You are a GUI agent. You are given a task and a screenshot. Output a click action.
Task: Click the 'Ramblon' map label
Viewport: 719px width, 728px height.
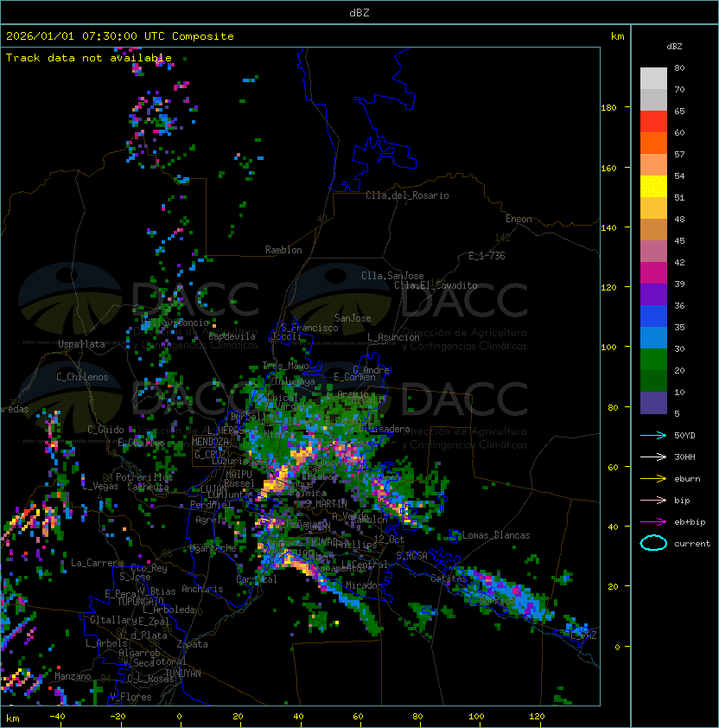tap(283, 250)
